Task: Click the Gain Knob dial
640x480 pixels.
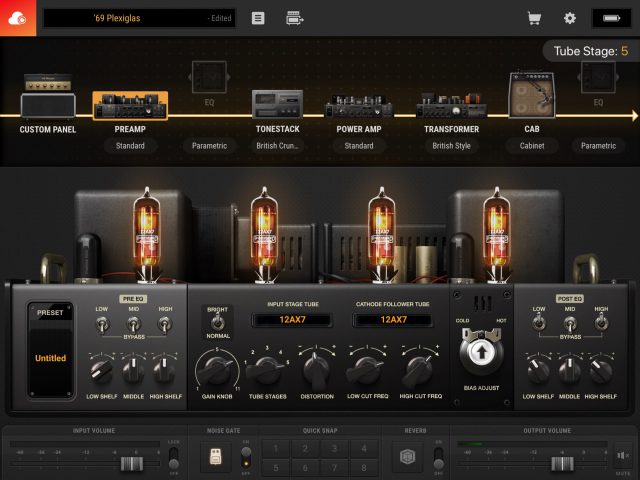Action: pyautogui.click(x=217, y=371)
